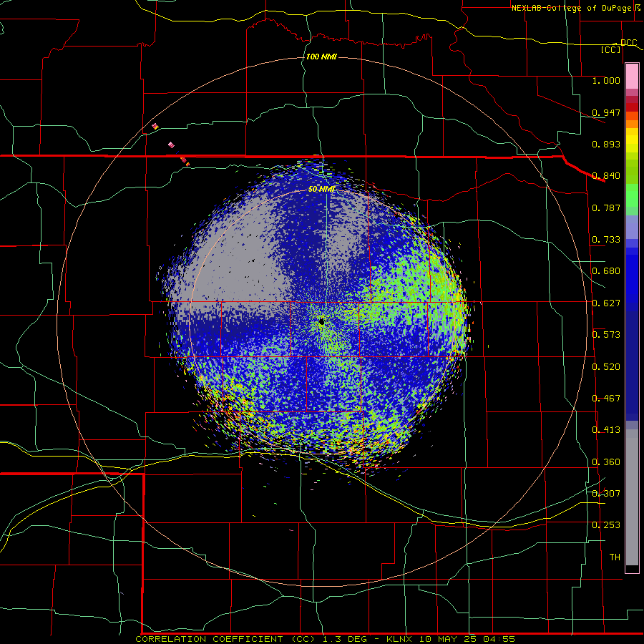Click the 0.253 color scale label
Viewport: 644px width, 644px height.
coord(606,525)
